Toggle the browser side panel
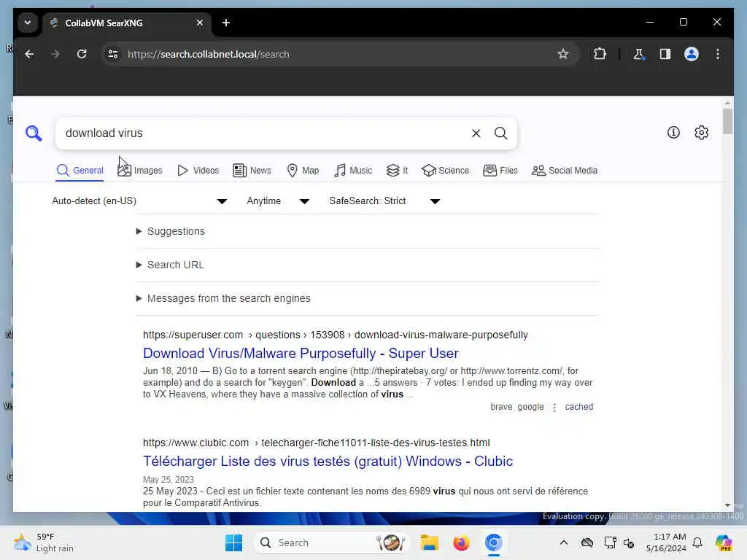747x560 pixels. click(x=665, y=54)
